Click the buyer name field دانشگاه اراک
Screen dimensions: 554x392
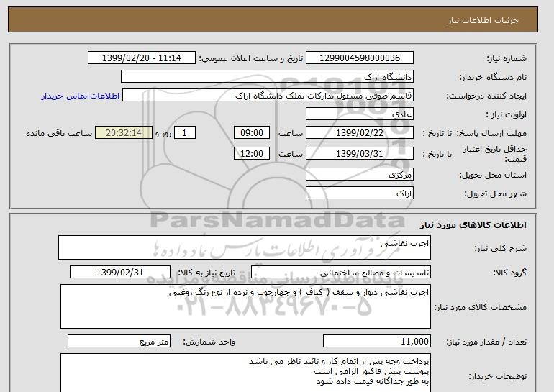[267, 77]
